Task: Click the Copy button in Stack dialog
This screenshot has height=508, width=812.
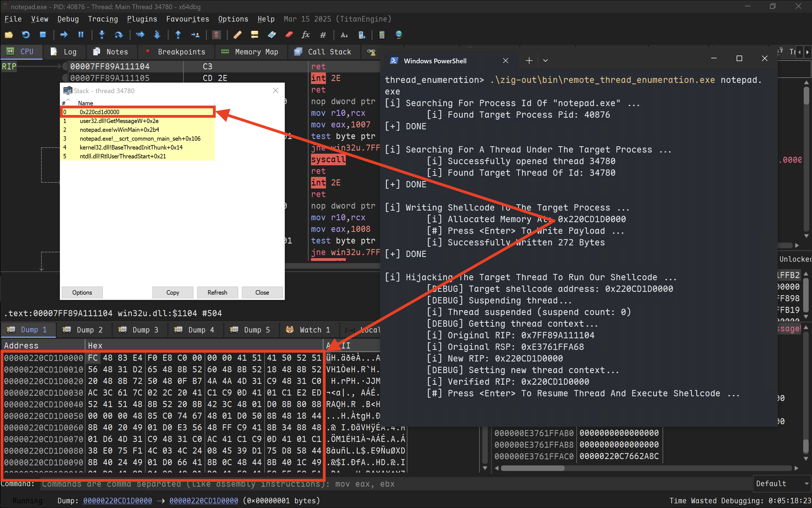Action: pos(173,292)
